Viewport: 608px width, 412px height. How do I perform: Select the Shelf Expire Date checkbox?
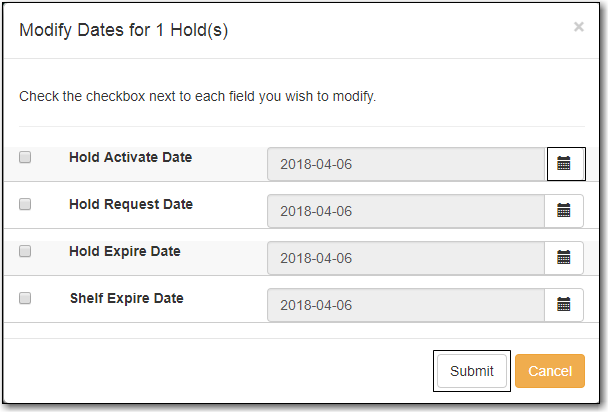tap(25, 298)
